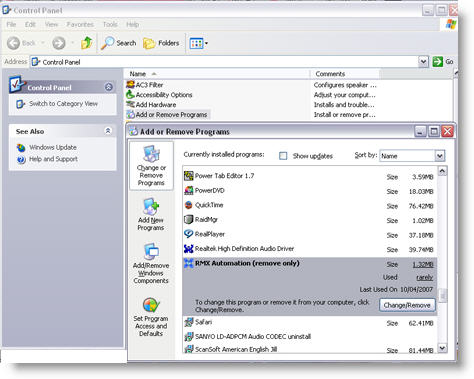Select Add/Remove Windows Components sidebar button
The height and width of the screenshot is (379, 474).
pos(151,264)
